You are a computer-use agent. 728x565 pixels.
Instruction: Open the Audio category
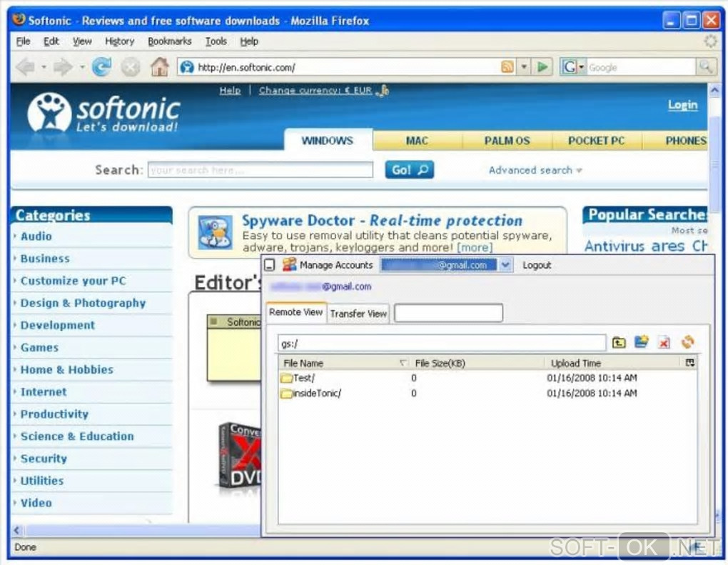(x=36, y=236)
